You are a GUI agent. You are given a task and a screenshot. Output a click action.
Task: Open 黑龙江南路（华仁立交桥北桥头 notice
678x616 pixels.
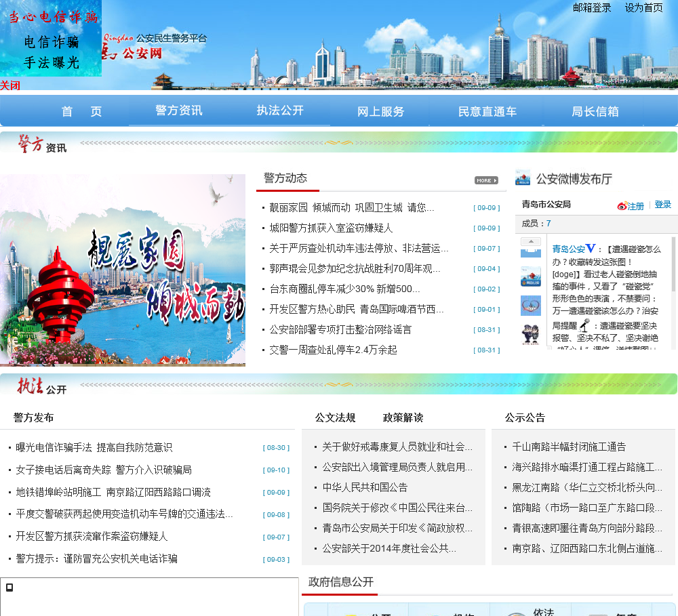pos(587,488)
